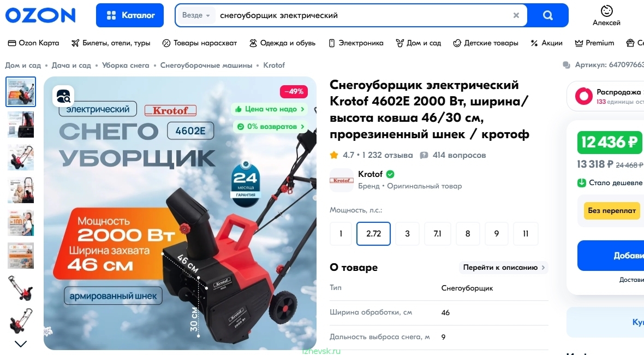Click the OZON logo
Screen dimensions: 644x355
coord(40,15)
